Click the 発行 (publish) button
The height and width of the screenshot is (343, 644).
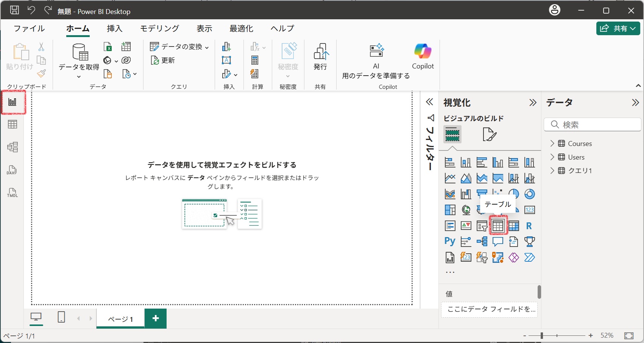click(320, 59)
